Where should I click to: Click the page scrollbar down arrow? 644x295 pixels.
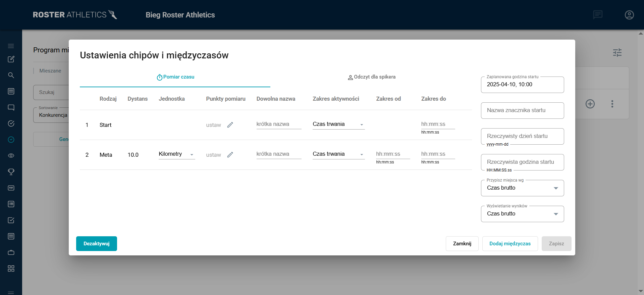pos(641,291)
